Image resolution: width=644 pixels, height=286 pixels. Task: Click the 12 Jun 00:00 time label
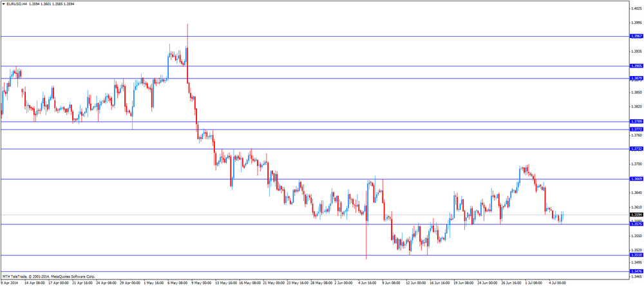(416, 283)
